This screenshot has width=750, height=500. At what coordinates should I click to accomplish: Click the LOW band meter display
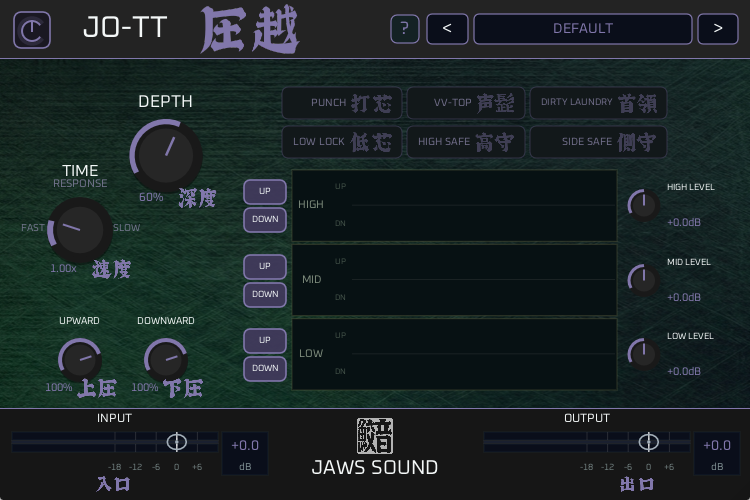(x=454, y=355)
